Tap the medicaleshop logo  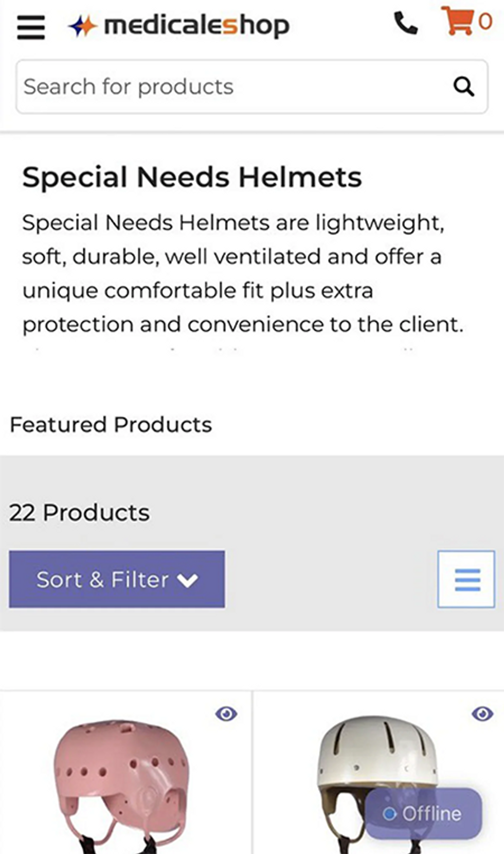click(x=179, y=25)
